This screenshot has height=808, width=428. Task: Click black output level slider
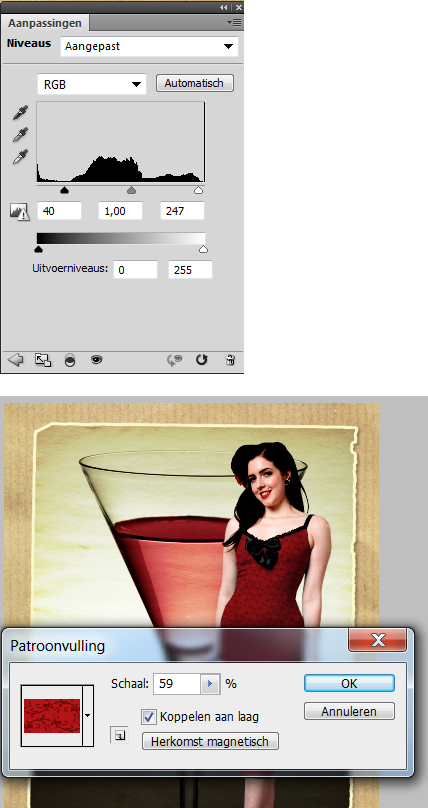[x=38, y=249]
